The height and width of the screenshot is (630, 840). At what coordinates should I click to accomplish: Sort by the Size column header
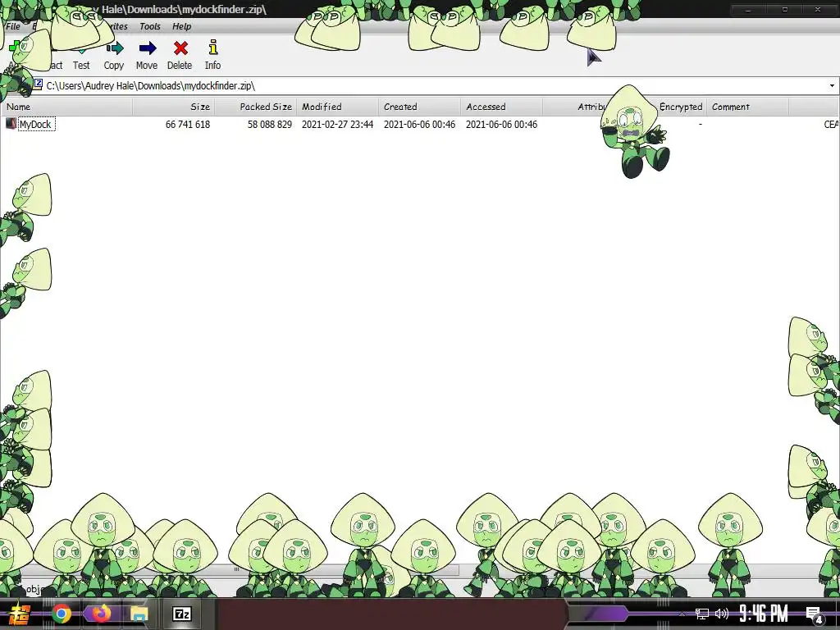click(174, 107)
